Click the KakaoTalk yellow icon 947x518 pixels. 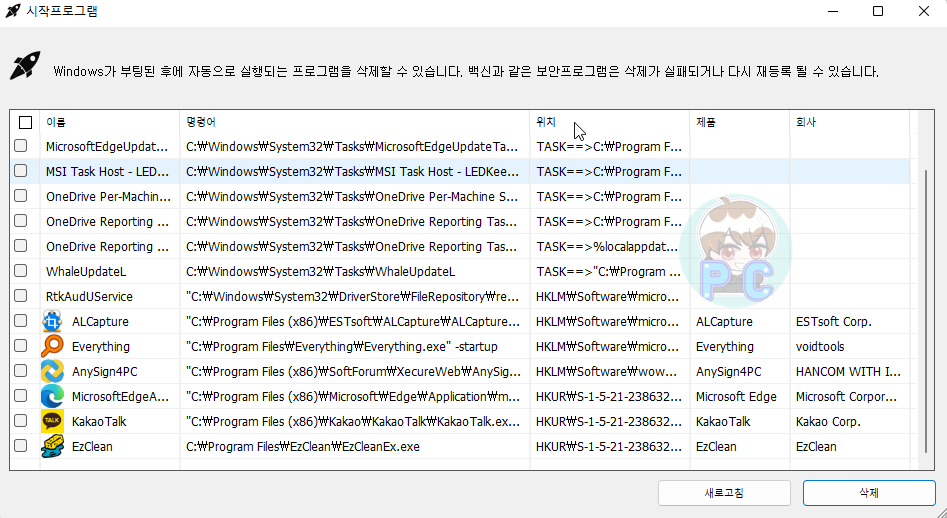click(x=53, y=421)
